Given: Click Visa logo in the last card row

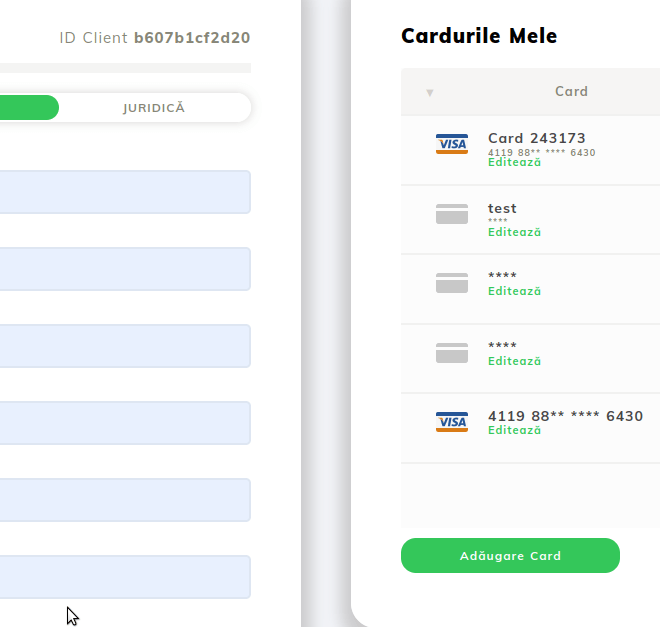Looking at the screenshot, I should click(452, 422).
